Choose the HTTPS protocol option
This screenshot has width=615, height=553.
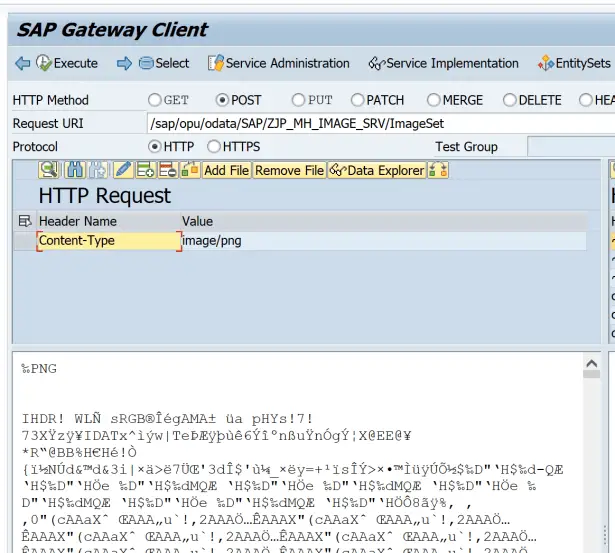[x=214, y=147]
